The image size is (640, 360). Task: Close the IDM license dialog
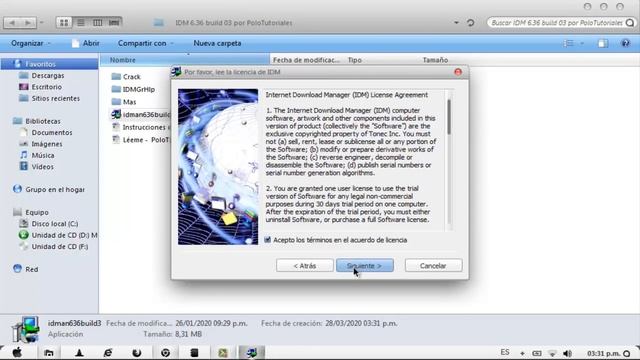(458, 72)
